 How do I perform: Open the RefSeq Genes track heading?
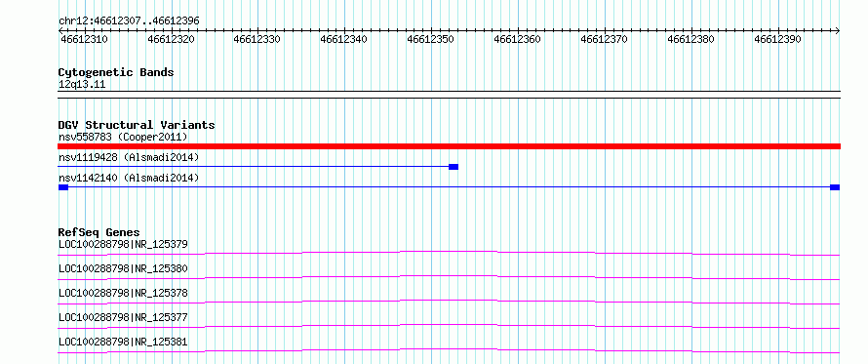tap(99, 232)
